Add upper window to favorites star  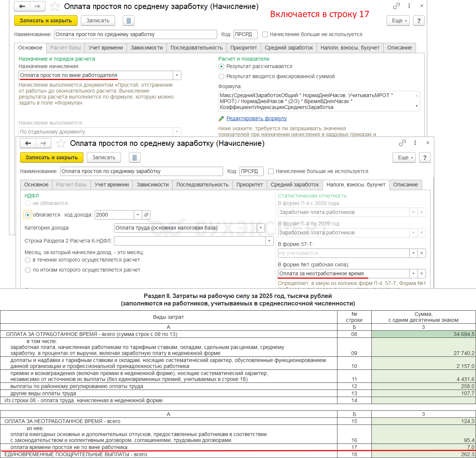[x=55, y=6]
